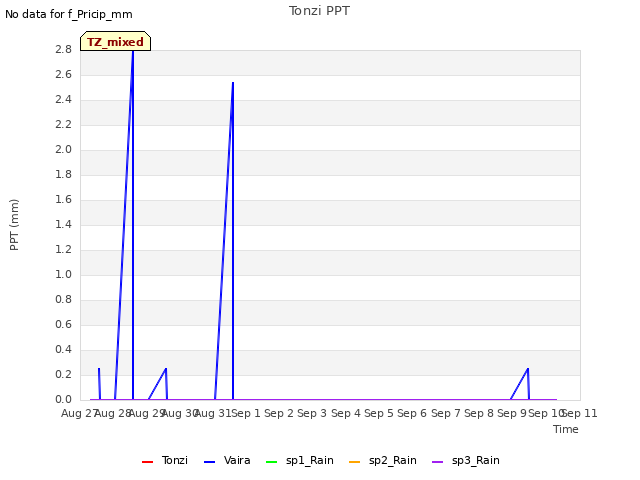
Task: Click the 2.8 y-axis tick label
Action: click(x=63, y=49)
